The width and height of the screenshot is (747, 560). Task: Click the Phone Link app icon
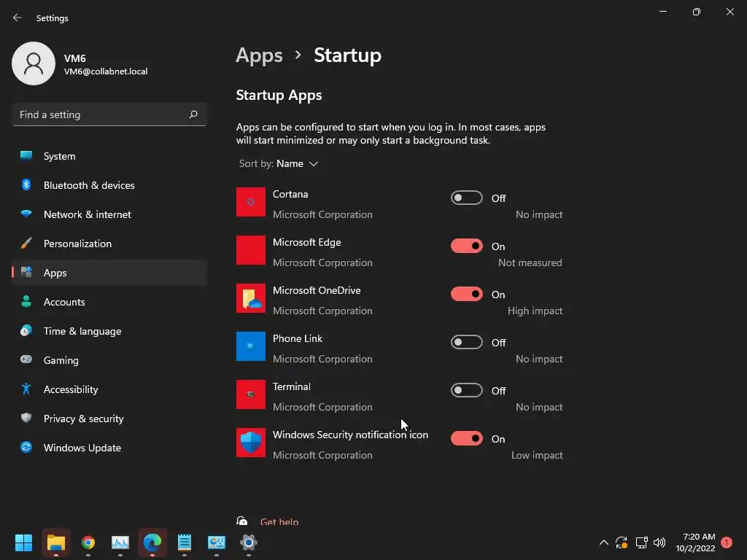[x=251, y=346]
